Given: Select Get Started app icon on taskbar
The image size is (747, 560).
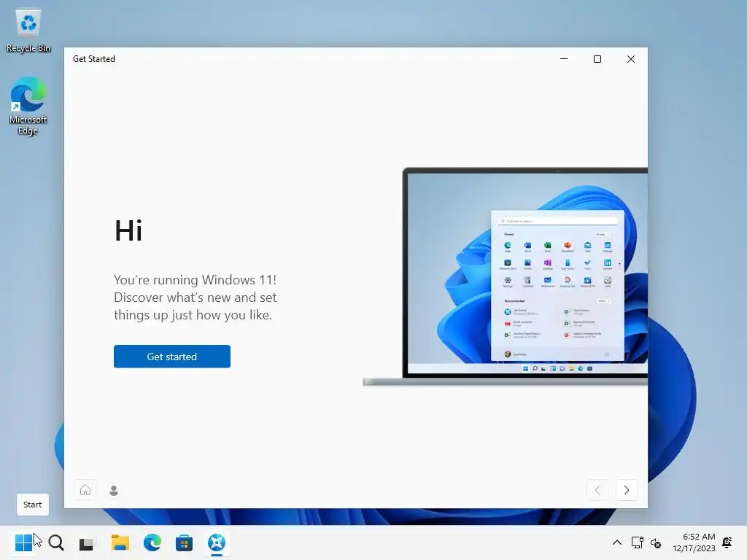Looking at the screenshot, I should pos(216,542).
